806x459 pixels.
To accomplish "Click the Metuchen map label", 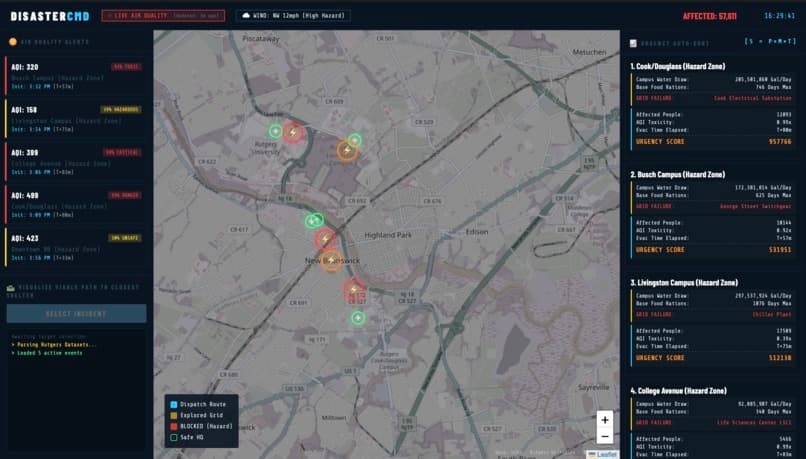I will pyautogui.click(x=590, y=52).
